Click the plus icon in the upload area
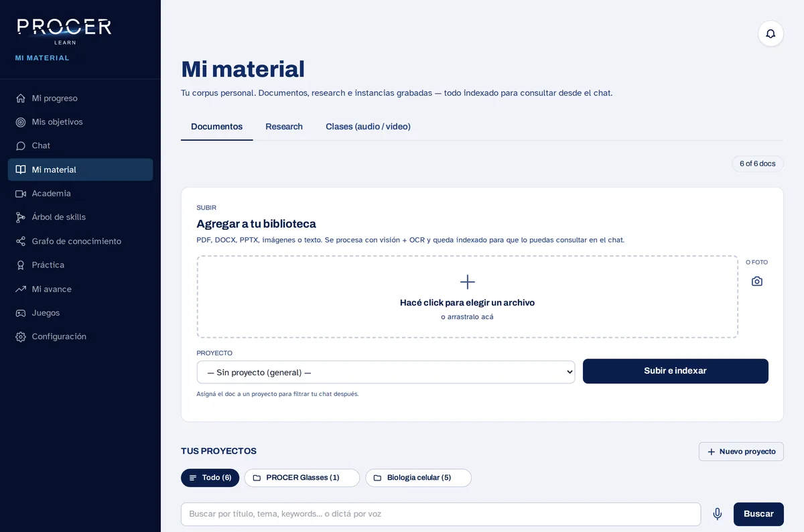 (468, 282)
